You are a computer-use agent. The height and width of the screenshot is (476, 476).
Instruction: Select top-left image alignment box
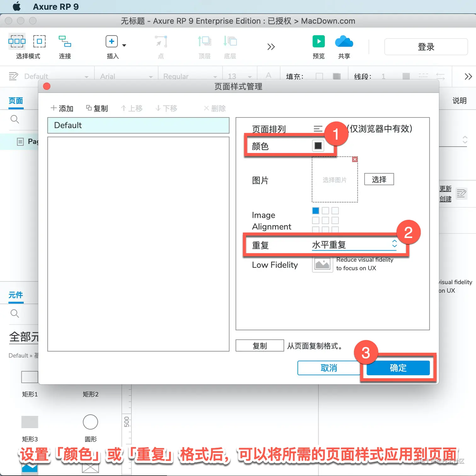coord(316,211)
